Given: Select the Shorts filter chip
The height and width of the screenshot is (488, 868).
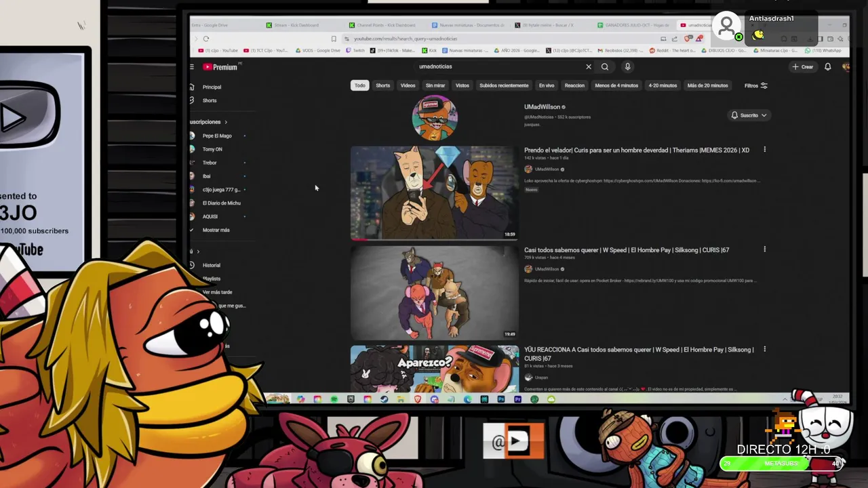Looking at the screenshot, I should (x=382, y=85).
